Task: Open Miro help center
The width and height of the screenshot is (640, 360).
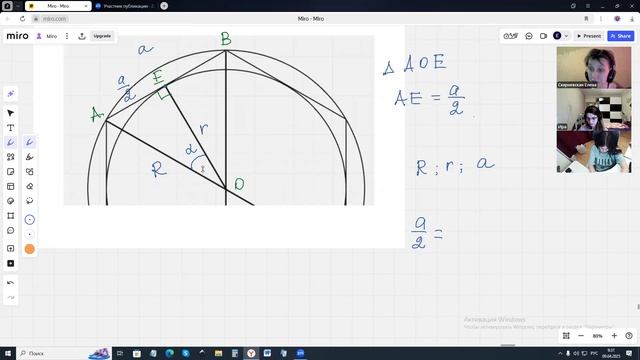Action: [x=629, y=336]
